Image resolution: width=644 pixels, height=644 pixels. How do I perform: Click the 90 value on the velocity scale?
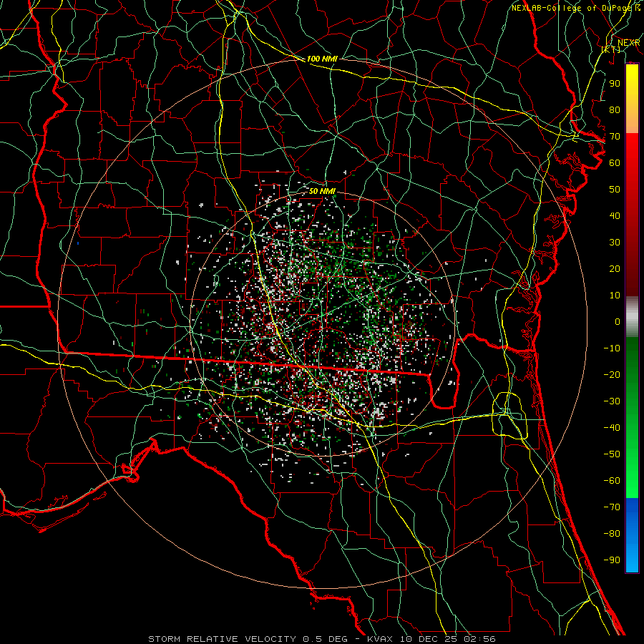coord(615,84)
